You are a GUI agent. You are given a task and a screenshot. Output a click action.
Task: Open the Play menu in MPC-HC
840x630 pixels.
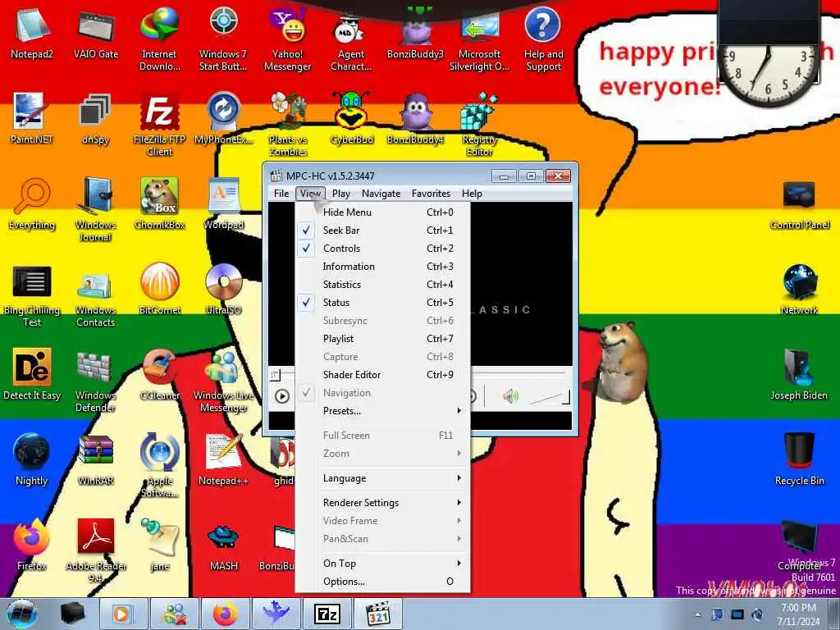click(x=340, y=194)
